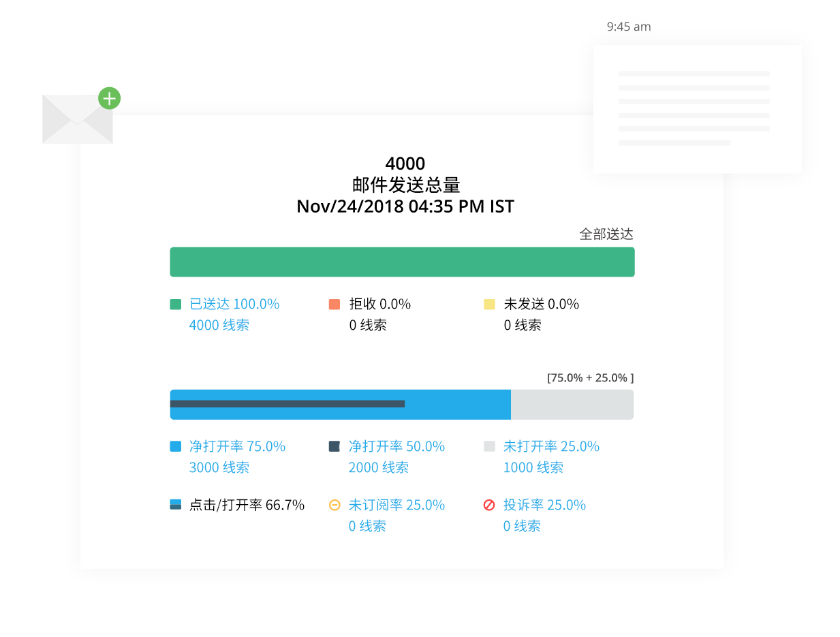Screen dimensions: 840x637
Task: Open the 未打开率 25.0% link
Action: [551, 446]
